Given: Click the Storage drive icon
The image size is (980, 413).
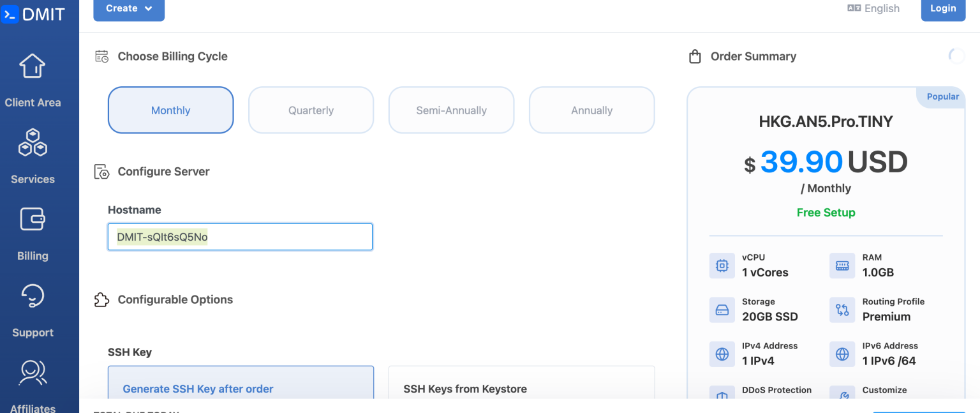Looking at the screenshot, I should [722, 310].
